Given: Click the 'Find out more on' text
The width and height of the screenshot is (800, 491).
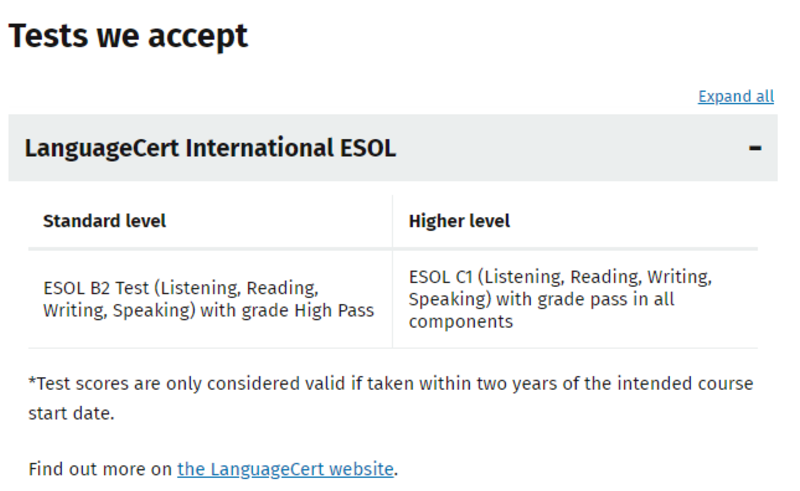Looking at the screenshot, I should tap(100, 469).
